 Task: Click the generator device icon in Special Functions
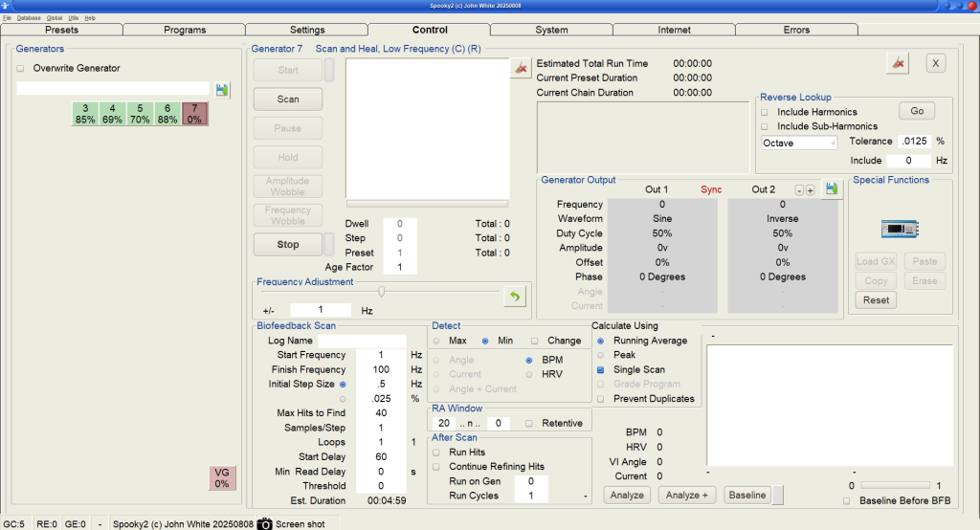tap(899, 230)
